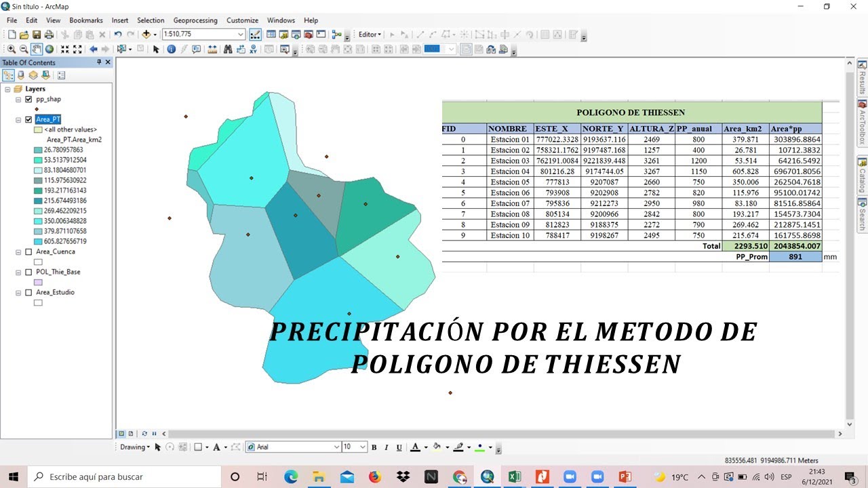The image size is (868, 488).
Task: Toggle Underline text formatting
Action: pos(399,447)
